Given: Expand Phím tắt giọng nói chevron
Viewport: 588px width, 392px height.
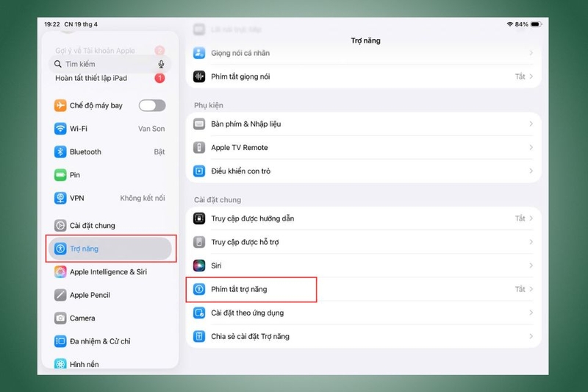Looking at the screenshot, I should [531, 76].
